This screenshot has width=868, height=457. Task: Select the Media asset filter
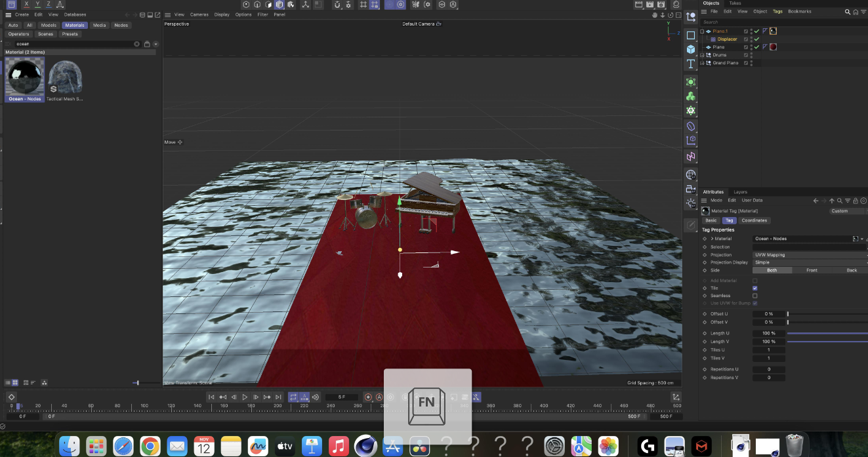pos(99,25)
